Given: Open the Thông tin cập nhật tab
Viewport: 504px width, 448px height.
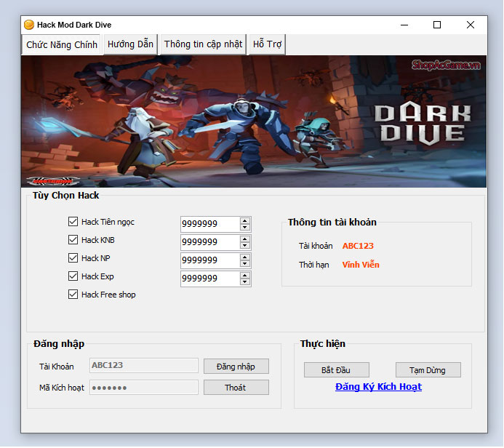Looking at the screenshot, I should [203, 44].
